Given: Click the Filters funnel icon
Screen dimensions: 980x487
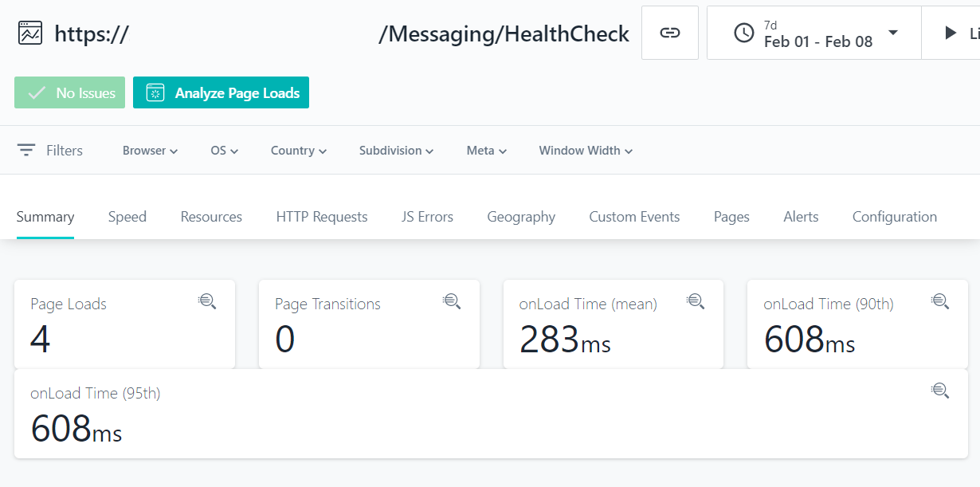Looking at the screenshot, I should click(26, 150).
